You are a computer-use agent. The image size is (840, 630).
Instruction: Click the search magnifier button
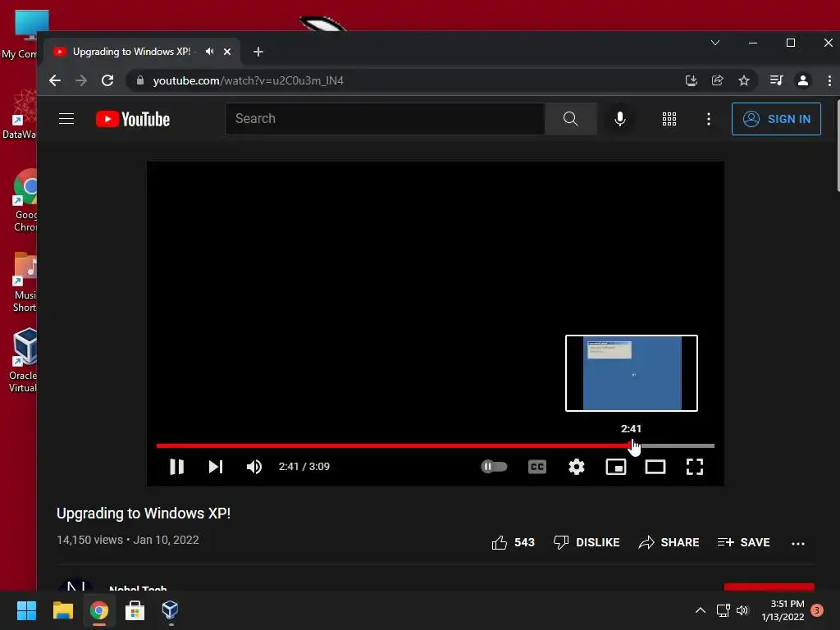click(571, 118)
